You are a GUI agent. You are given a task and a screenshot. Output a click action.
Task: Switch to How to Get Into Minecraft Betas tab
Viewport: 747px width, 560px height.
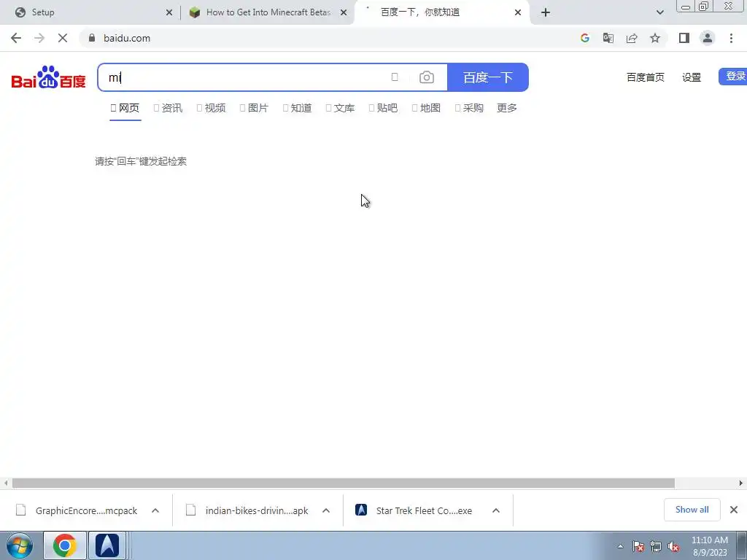pyautogui.click(x=268, y=12)
